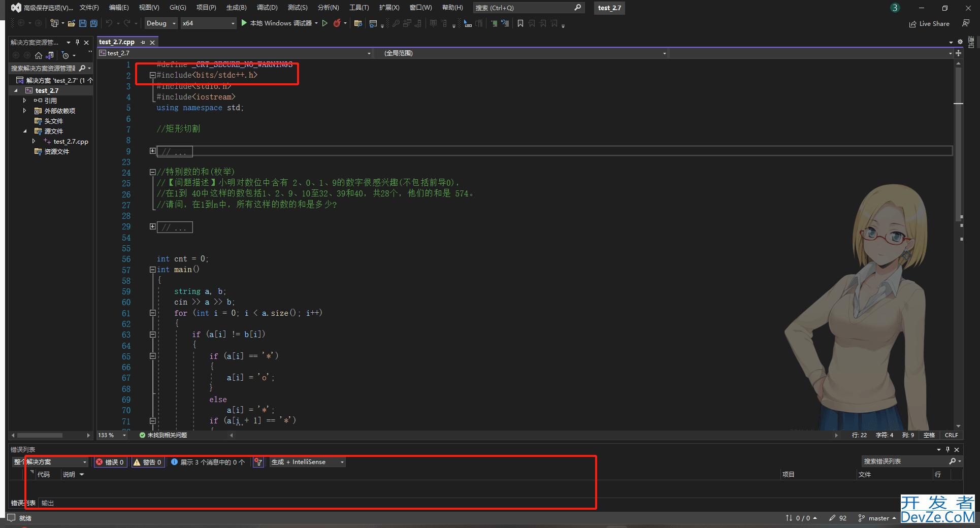Click the CRLF line ending indicator
Viewport: 980px width, 528px height.
951,435
